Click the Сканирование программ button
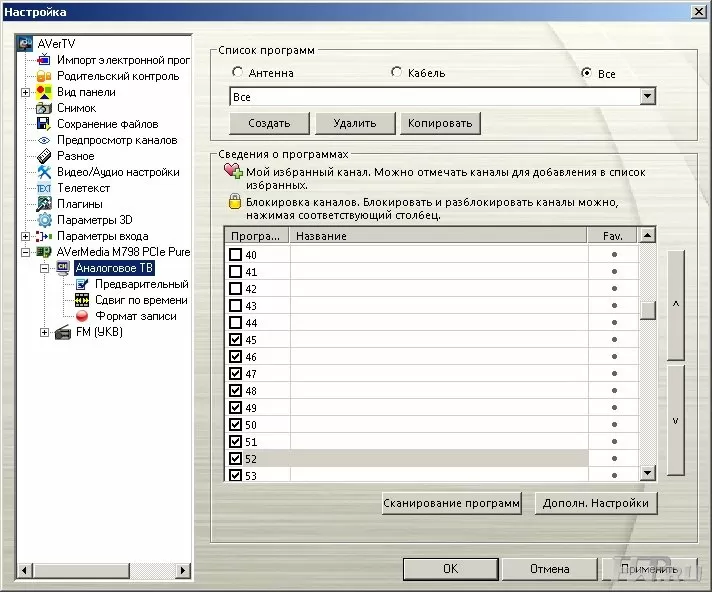Image resolution: width=712 pixels, height=592 pixels. tap(452, 503)
